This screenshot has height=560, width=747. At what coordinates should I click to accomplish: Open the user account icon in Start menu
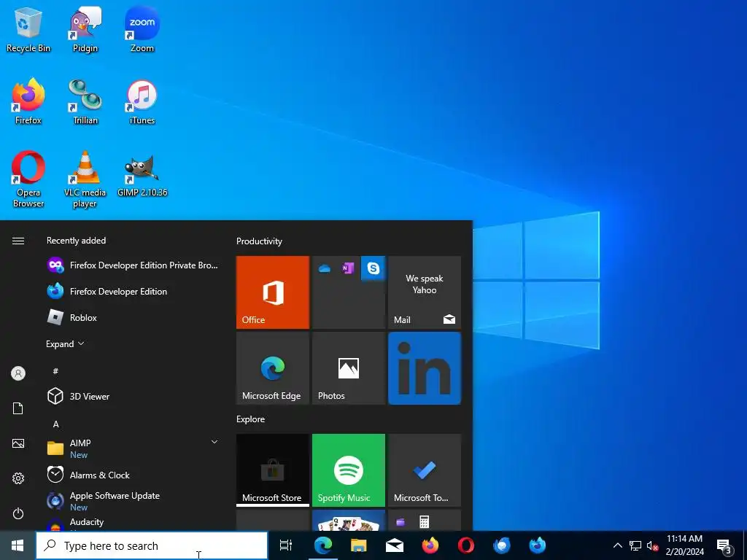[18, 373]
